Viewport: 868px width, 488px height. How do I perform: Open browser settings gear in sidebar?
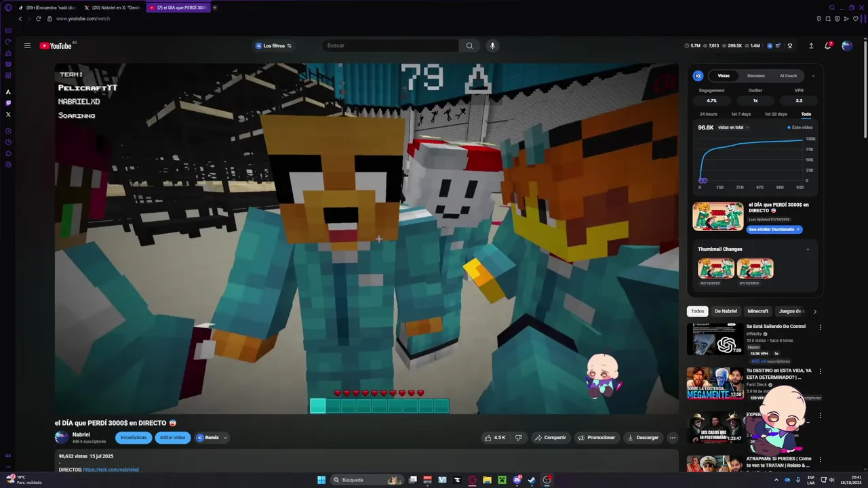pos(8,165)
